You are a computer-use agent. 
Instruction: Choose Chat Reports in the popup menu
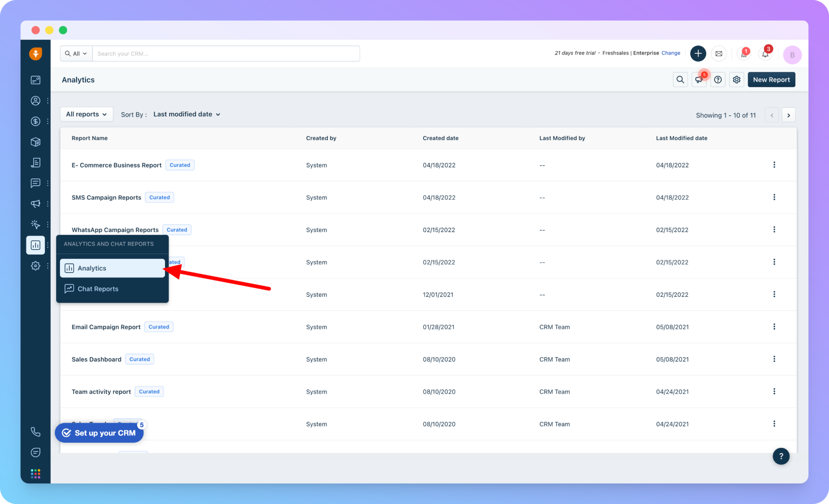coord(98,288)
